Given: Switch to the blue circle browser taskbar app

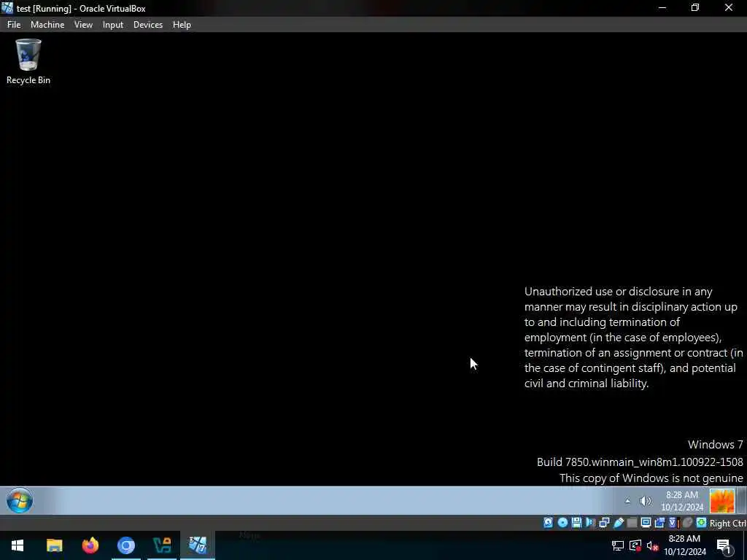Looking at the screenshot, I should pos(126,545).
